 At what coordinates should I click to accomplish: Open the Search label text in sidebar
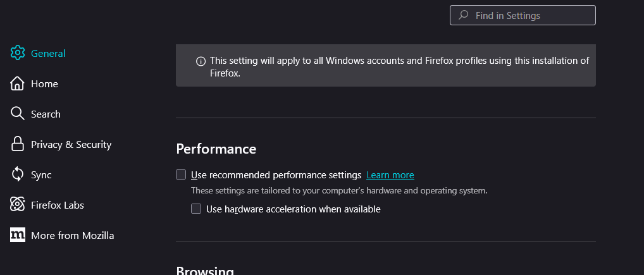click(46, 114)
